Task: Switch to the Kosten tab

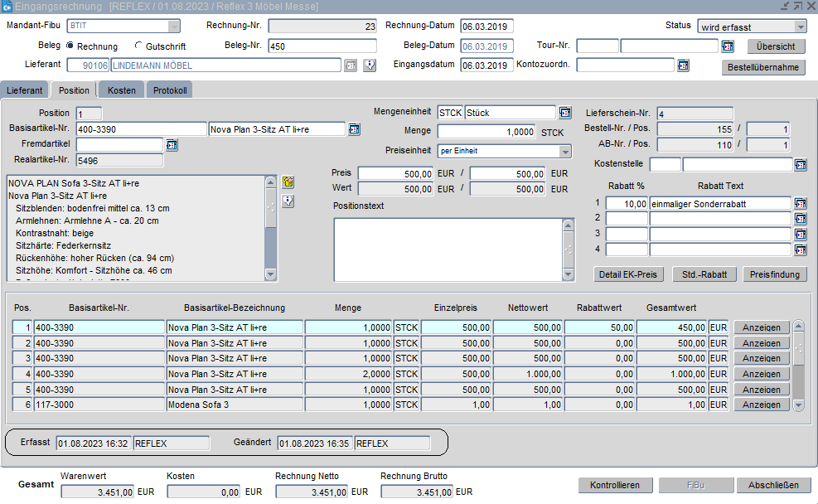Action: (121, 90)
